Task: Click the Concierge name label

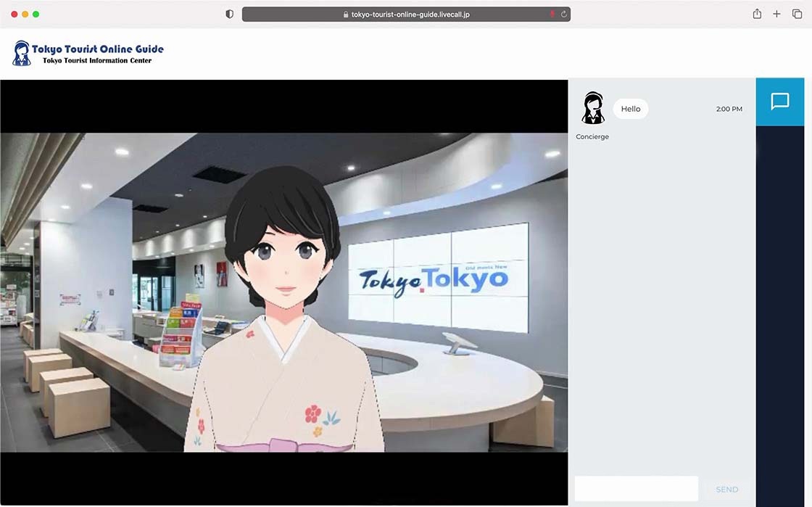Action: click(x=592, y=136)
